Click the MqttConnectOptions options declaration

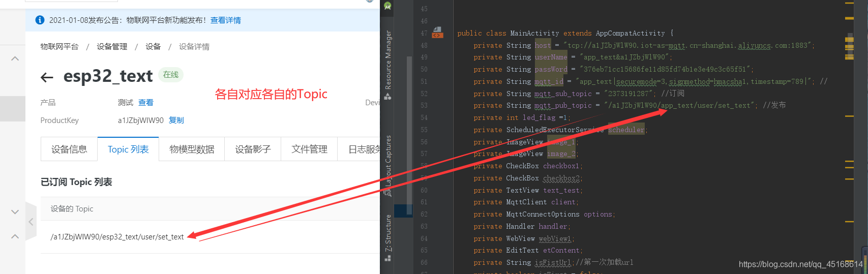click(544, 215)
